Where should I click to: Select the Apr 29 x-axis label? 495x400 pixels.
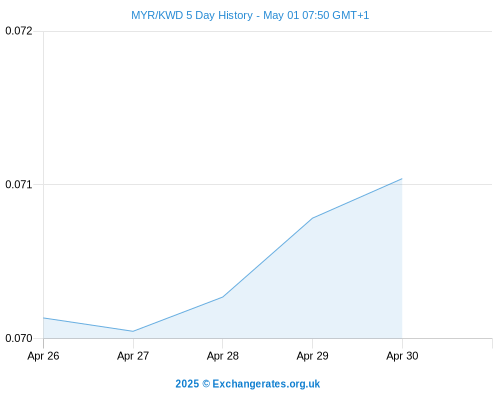pos(312,356)
